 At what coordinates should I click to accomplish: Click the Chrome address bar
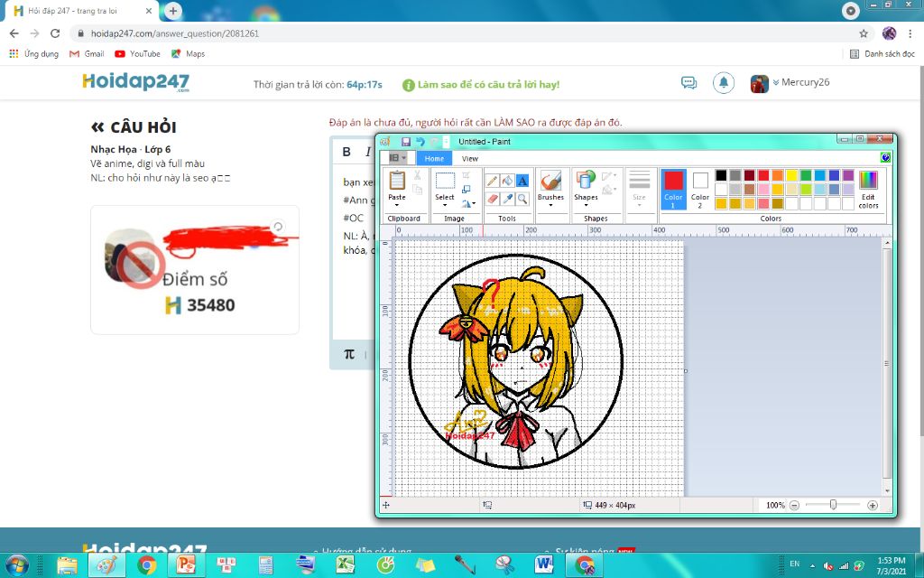[x=466, y=33]
